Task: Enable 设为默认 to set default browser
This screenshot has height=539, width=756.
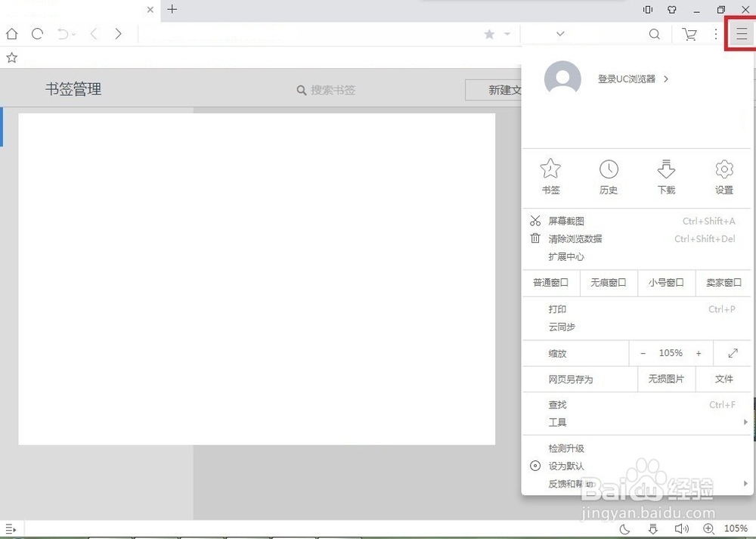Action: pyautogui.click(x=566, y=466)
